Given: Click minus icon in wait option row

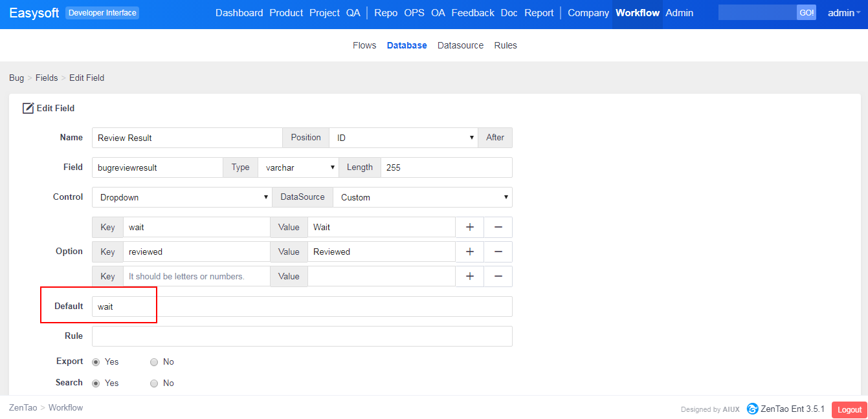Looking at the screenshot, I should [498, 227].
